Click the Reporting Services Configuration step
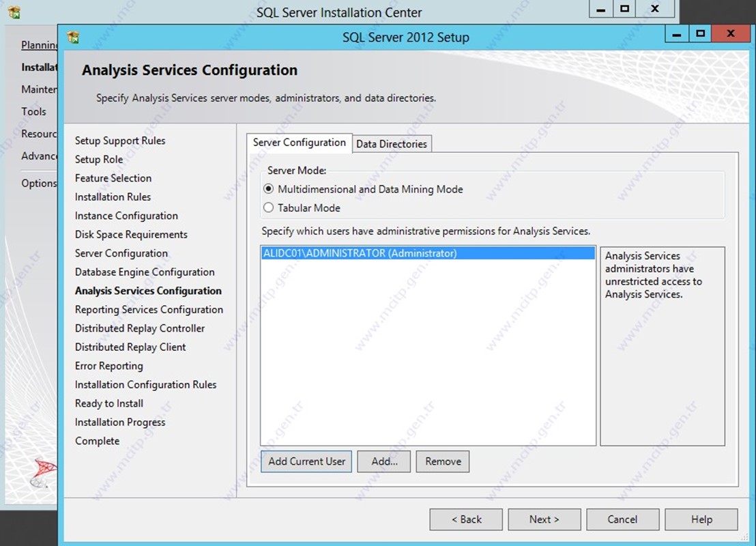 pos(149,310)
